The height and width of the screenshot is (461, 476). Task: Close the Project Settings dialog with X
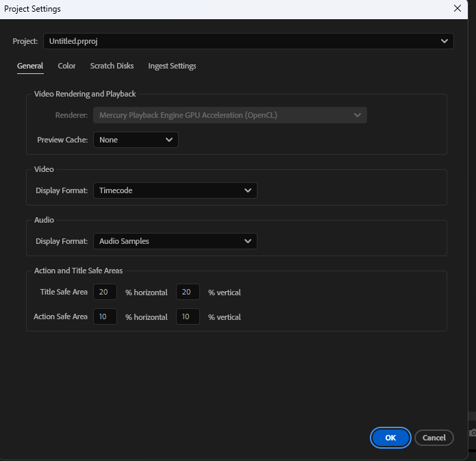coord(458,8)
